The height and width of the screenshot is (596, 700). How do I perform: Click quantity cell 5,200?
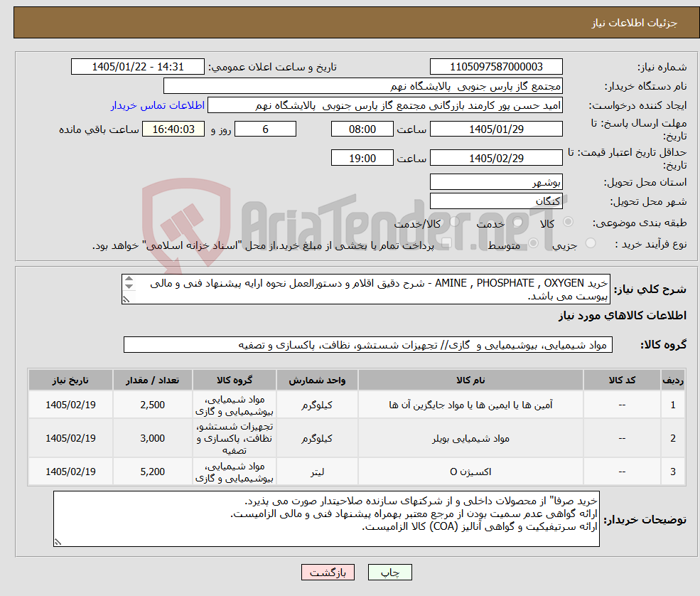tap(153, 472)
